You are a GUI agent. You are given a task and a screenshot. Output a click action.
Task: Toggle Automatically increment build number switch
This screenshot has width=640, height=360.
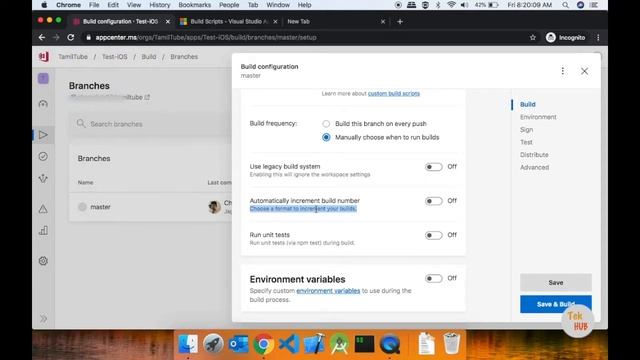click(x=433, y=201)
